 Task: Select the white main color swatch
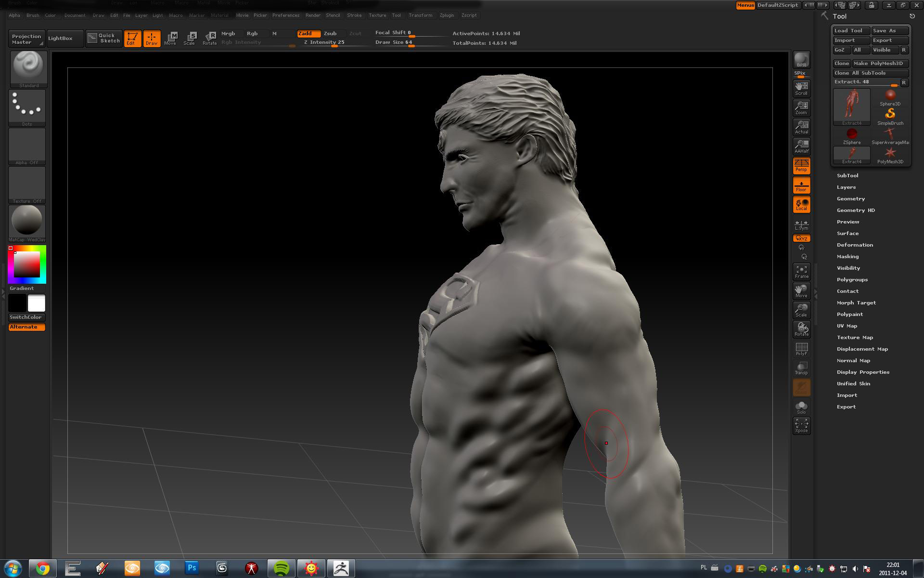click(x=37, y=303)
